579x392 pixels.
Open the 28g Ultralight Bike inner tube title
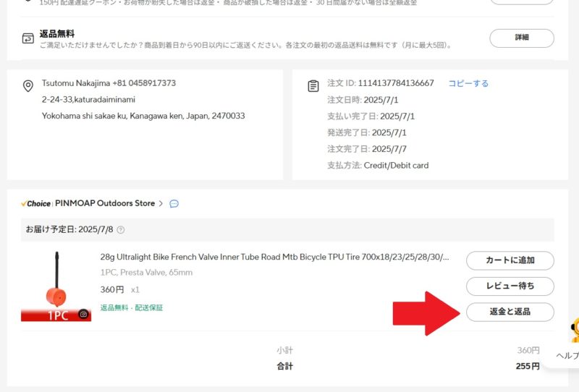274,257
